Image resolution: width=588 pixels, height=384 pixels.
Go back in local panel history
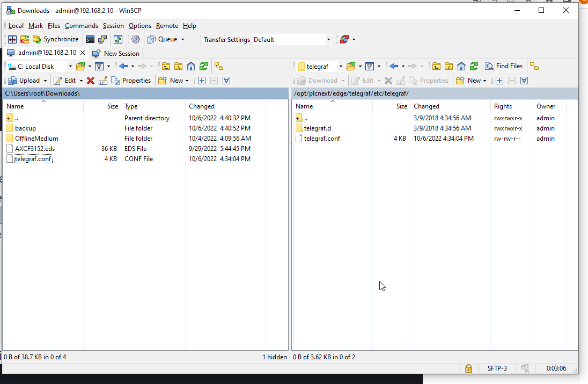point(123,67)
